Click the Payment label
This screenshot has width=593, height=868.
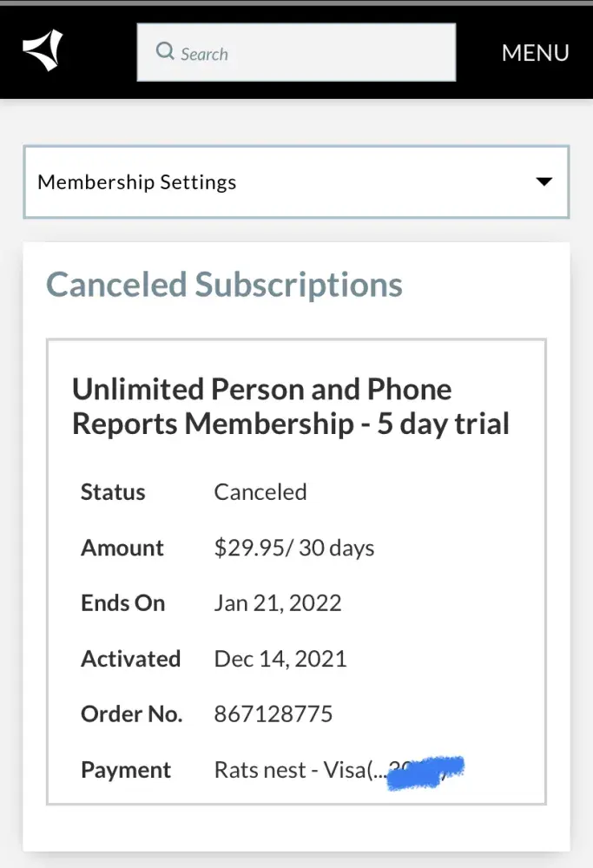point(126,770)
